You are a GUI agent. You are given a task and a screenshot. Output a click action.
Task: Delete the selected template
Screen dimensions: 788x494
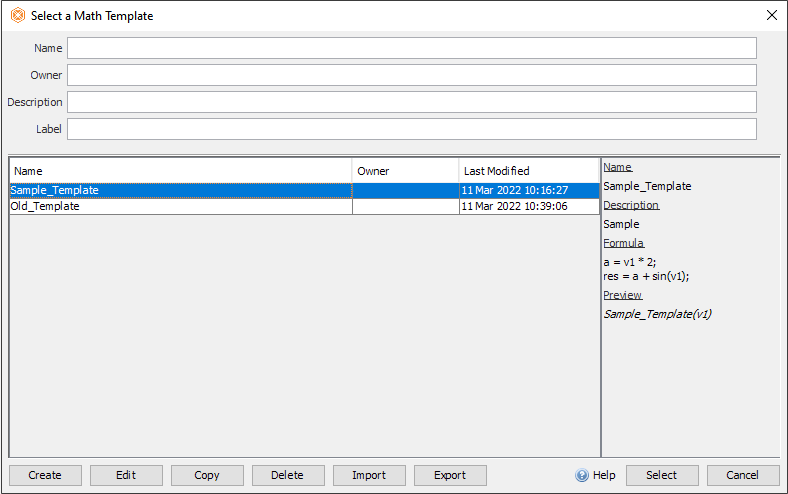point(288,475)
